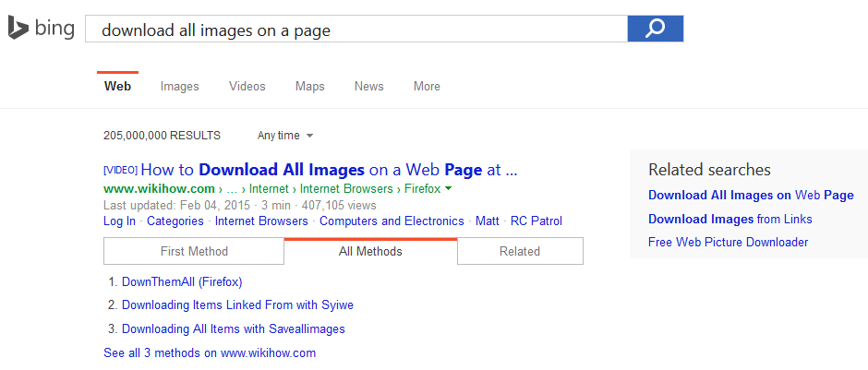Select the First Method tab

[x=194, y=251]
